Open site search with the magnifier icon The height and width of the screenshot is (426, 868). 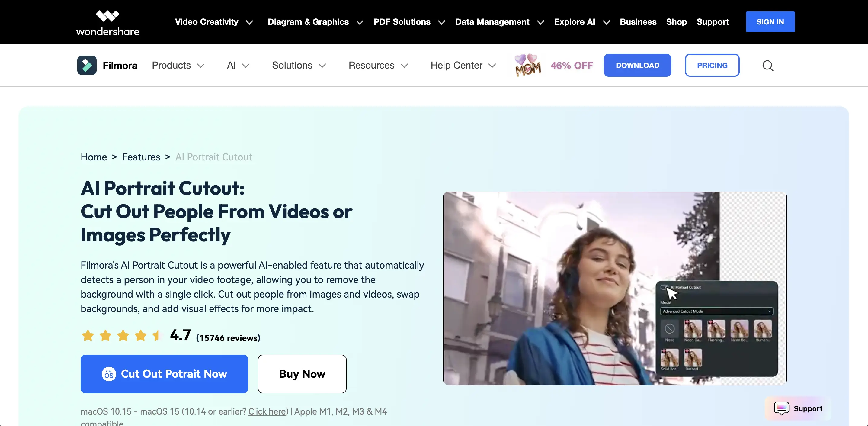768,66
